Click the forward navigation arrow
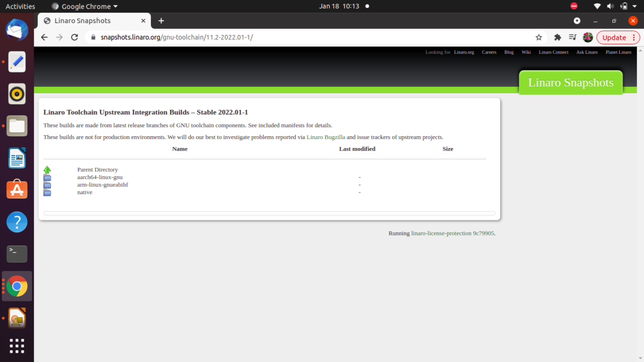644x362 pixels. click(60, 38)
